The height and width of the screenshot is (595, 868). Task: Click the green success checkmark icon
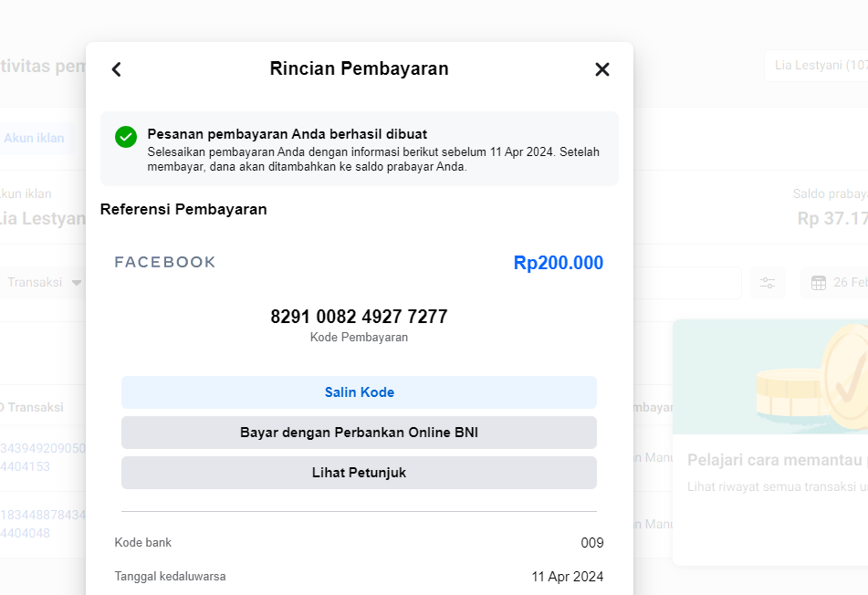[126, 137]
